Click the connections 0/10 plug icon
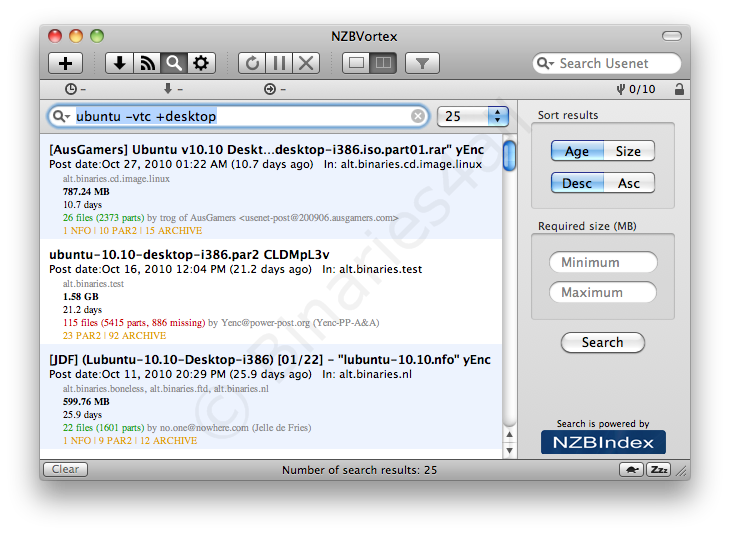730x535 pixels. point(635,89)
